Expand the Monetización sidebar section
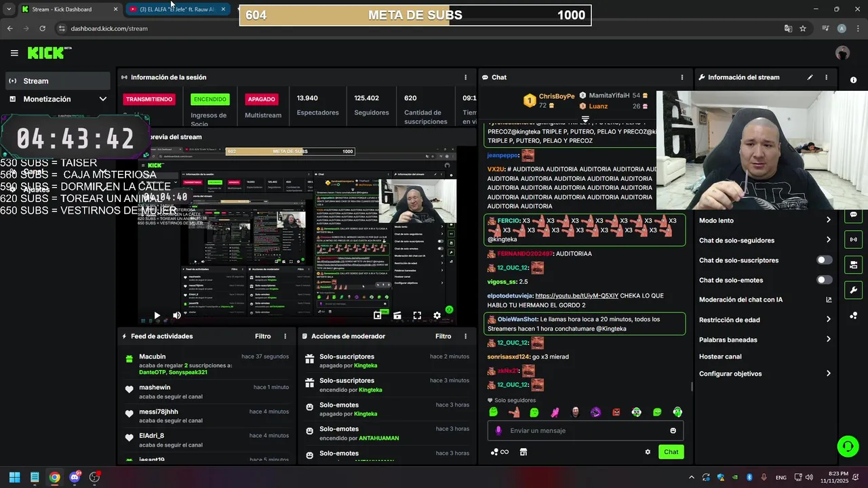The width and height of the screenshot is (868, 488). click(57, 99)
